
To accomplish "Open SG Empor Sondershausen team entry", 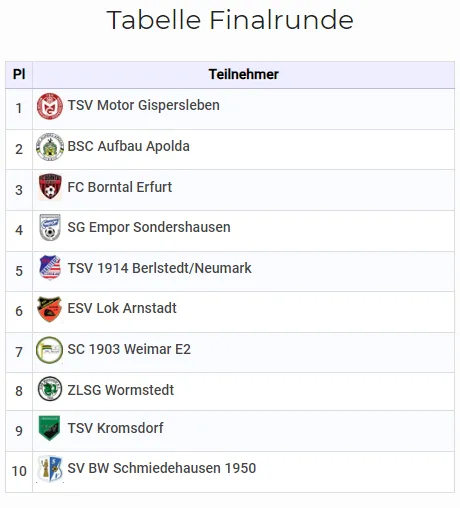I will tap(149, 227).
